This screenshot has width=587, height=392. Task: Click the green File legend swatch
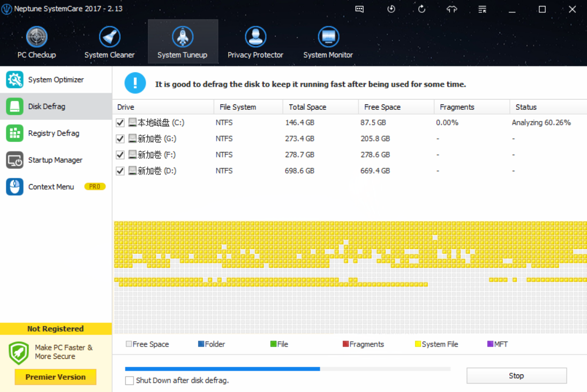coord(273,344)
